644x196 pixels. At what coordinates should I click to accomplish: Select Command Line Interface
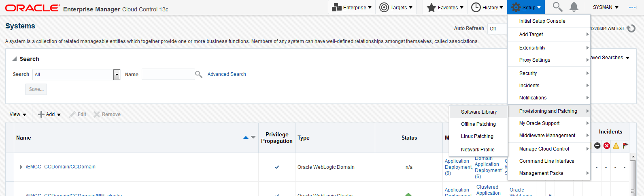[x=548, y=161]
